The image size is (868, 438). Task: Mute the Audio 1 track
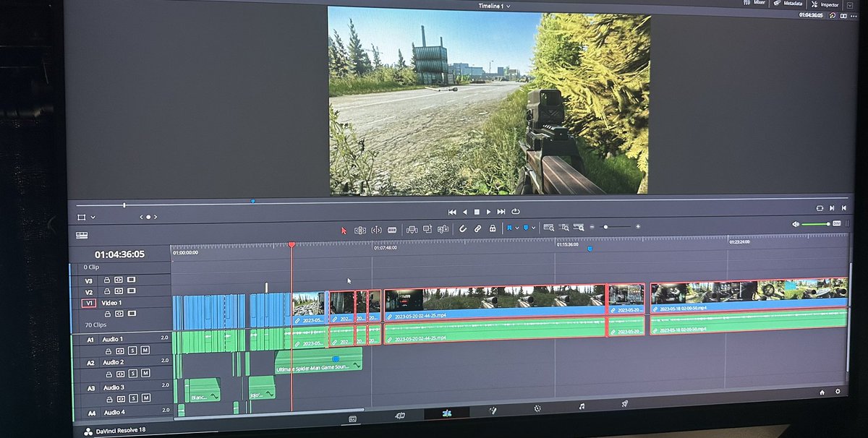[145, 350]
